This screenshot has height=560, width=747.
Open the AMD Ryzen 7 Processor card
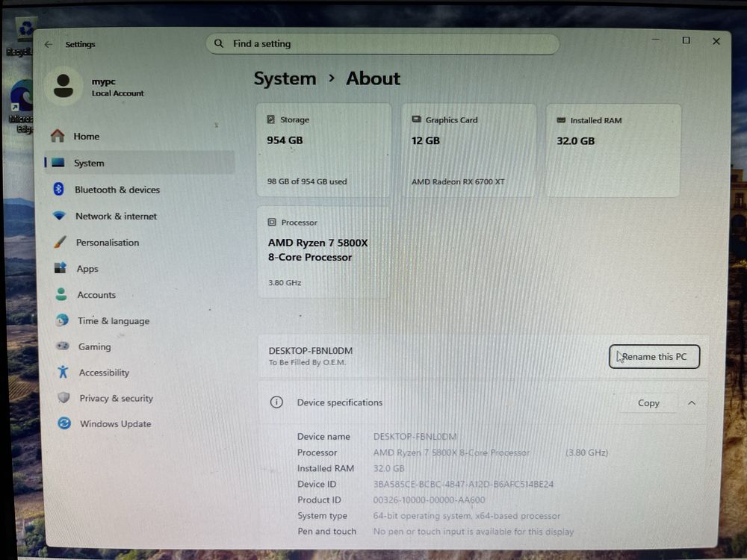(x=323, y=252)
